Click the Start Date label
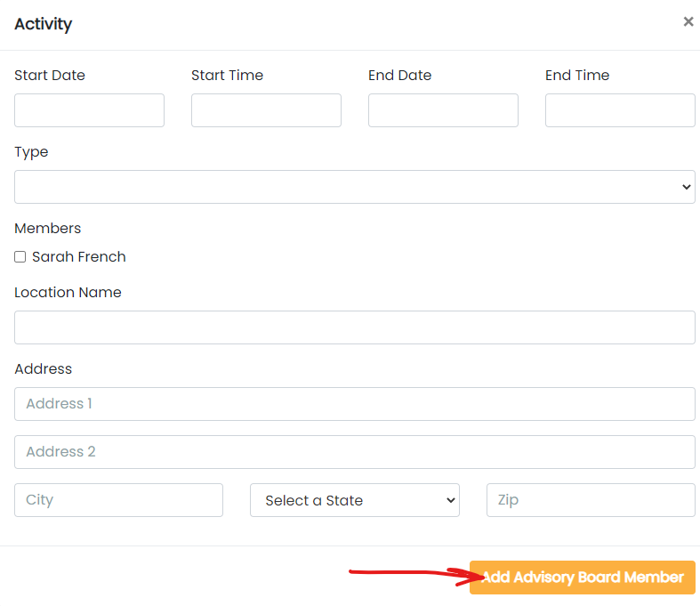This screenshot has height=606, width=700. [50, 76]
